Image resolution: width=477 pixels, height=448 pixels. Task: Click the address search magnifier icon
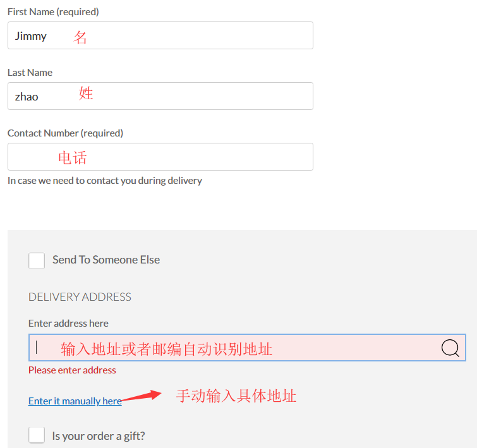click(450, 348)
